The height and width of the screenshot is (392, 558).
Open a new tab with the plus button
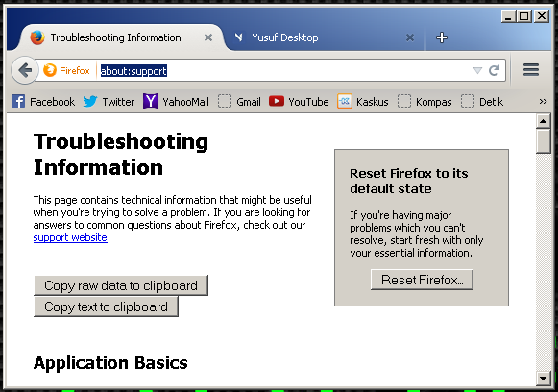[442, 37]
